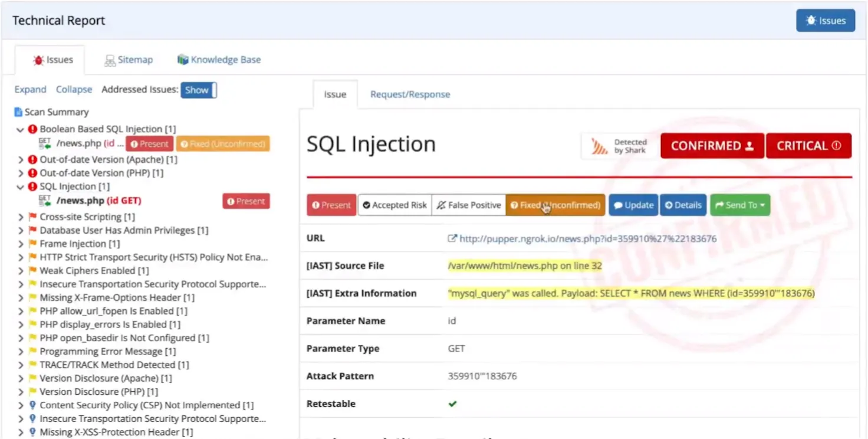This screenshot has width=868, height=439.
Task: Click yellow flag of PHP open_basedir
Action: [32, 339]
